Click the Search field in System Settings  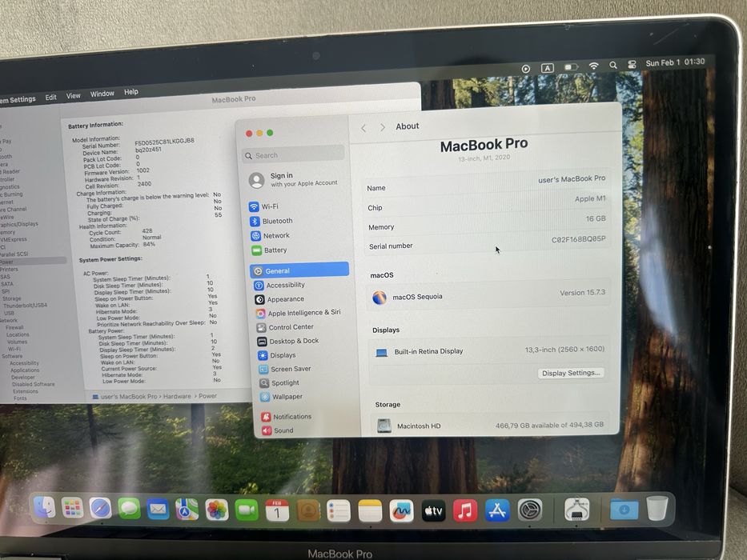(293, 154)
